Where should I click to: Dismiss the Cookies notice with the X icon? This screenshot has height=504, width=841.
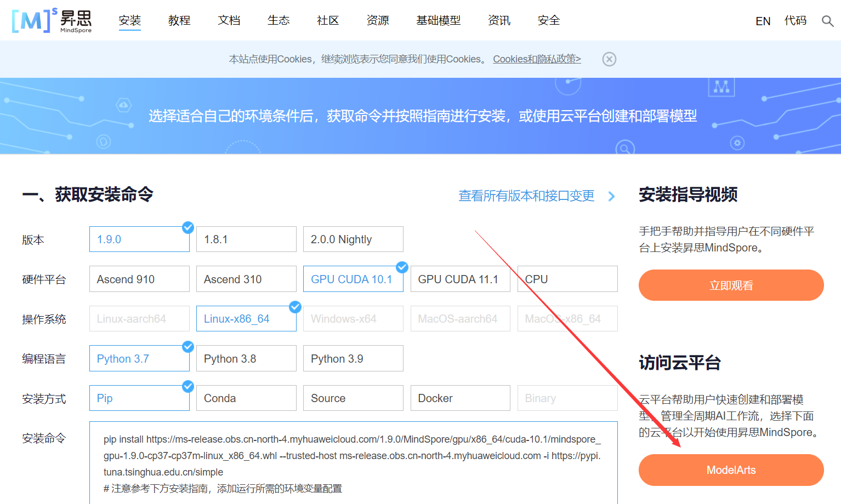[609, 59]
